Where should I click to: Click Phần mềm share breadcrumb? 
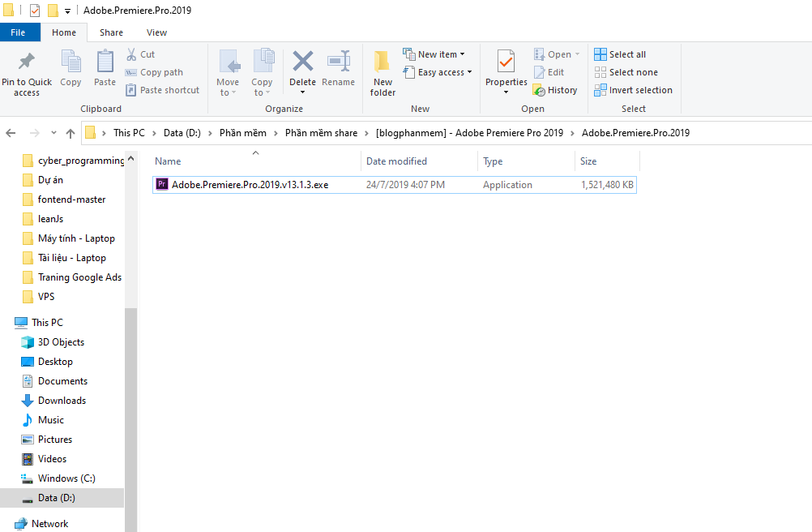pyautogui.click(x=321, y=133)
